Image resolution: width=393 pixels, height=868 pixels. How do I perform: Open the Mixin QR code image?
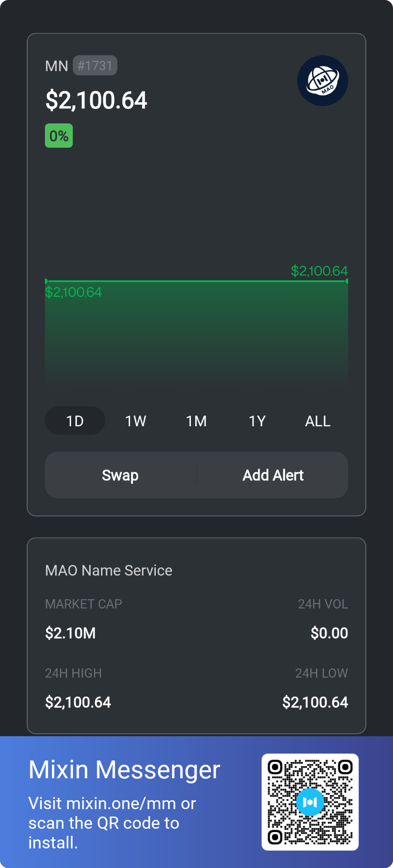click(x=310, y=802)
